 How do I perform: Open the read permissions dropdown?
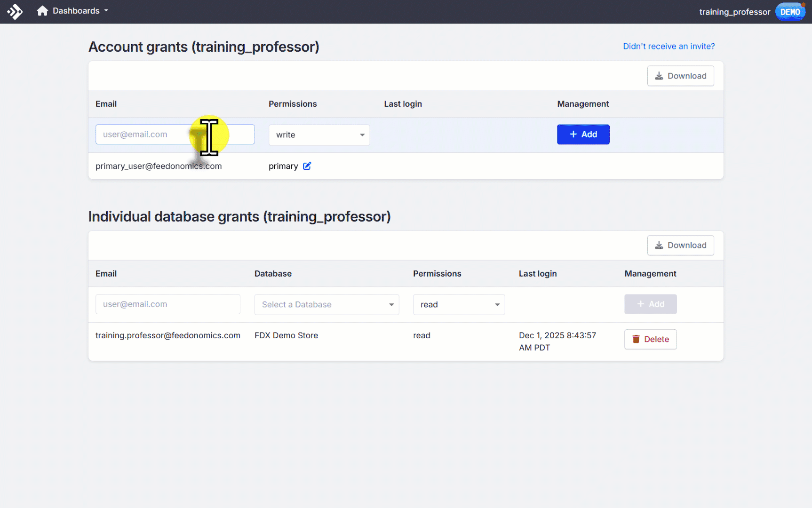459,305
